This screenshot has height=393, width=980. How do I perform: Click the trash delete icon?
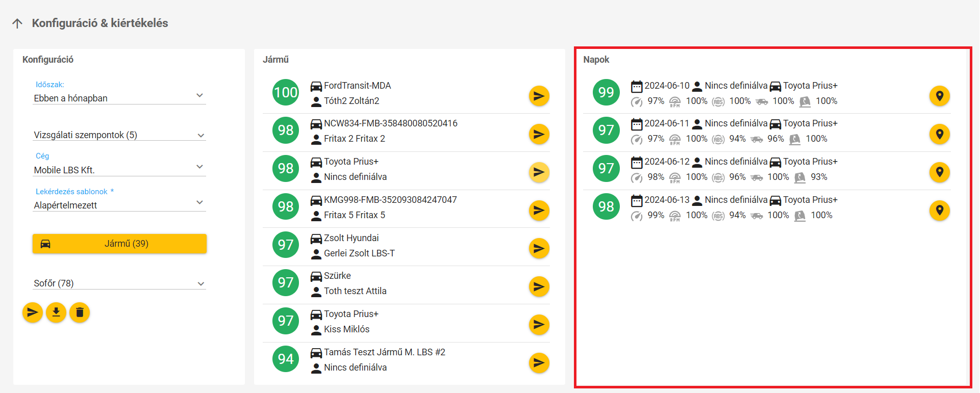(80, 312)
